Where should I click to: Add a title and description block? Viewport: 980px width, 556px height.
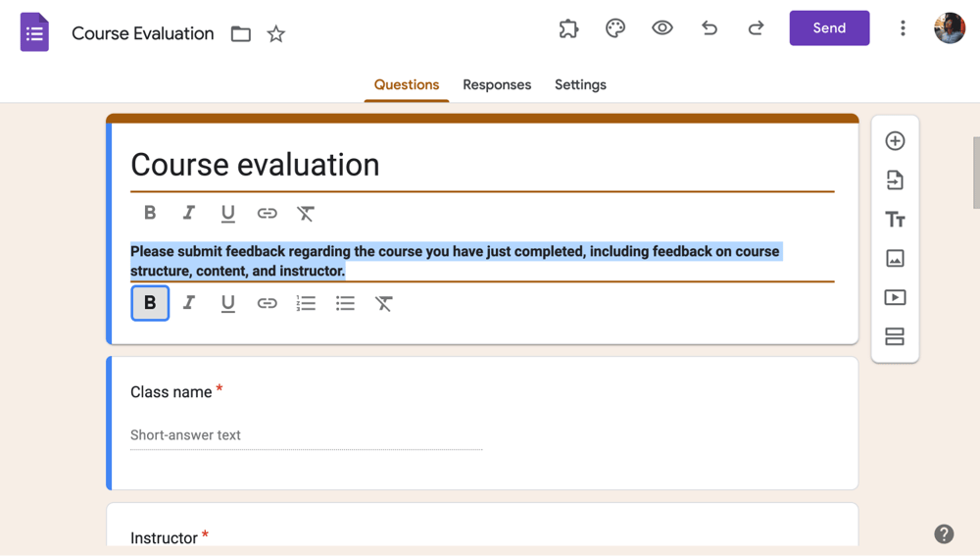tap(894, 220)
